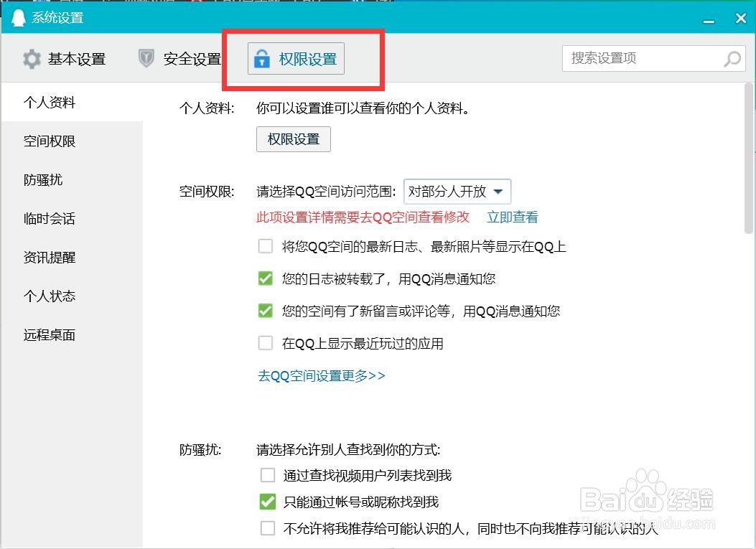
Task: Disable 日志被转载通知 checkbox
Action: click(x=266, y=278)
